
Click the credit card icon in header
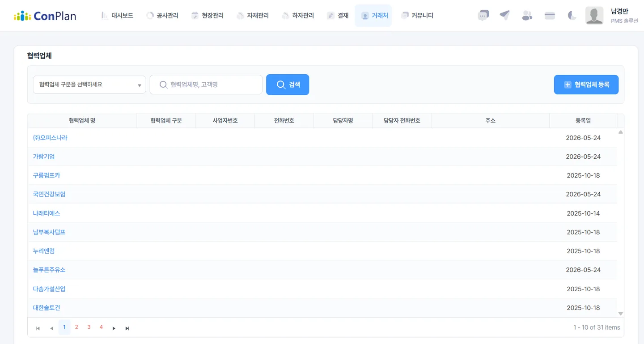point(550,16)
